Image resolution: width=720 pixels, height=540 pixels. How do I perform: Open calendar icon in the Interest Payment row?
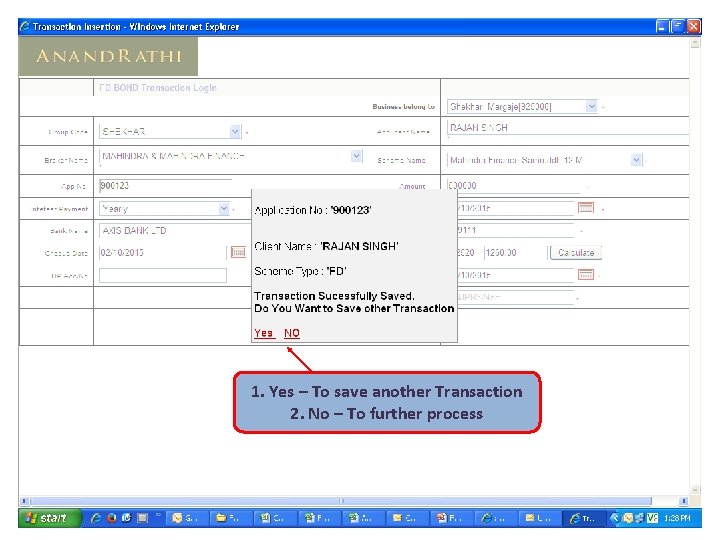[x=586, y=208]
